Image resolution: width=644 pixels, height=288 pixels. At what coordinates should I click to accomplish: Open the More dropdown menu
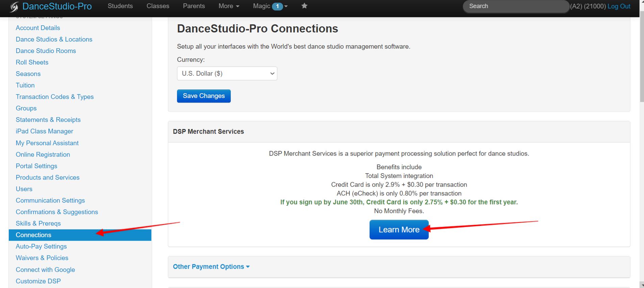tap(229, 6)
